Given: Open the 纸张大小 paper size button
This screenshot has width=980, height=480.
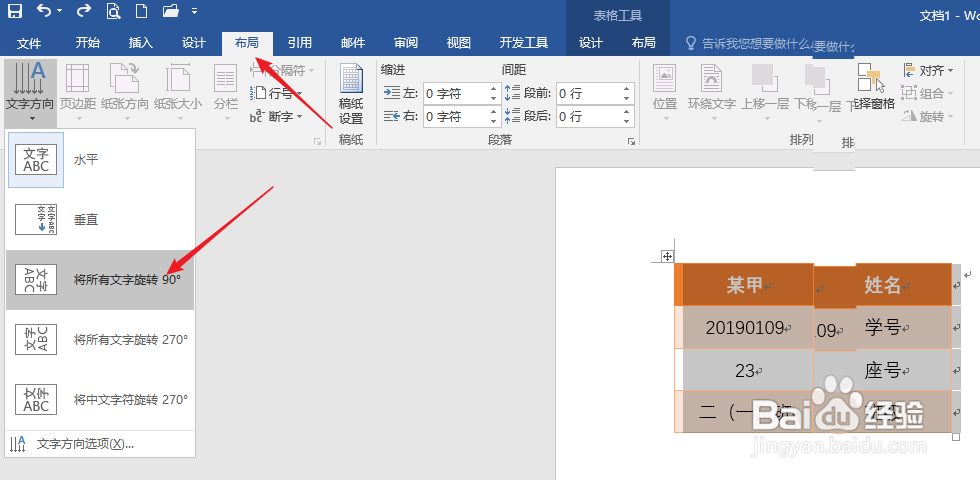Looking at the screenshot, I should [178, 93].
